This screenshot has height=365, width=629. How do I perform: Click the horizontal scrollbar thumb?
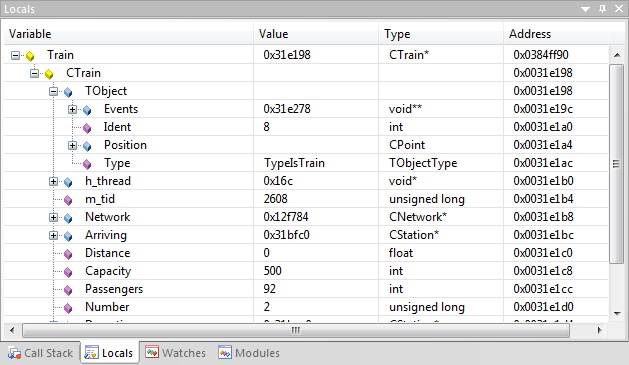[296, 331]
